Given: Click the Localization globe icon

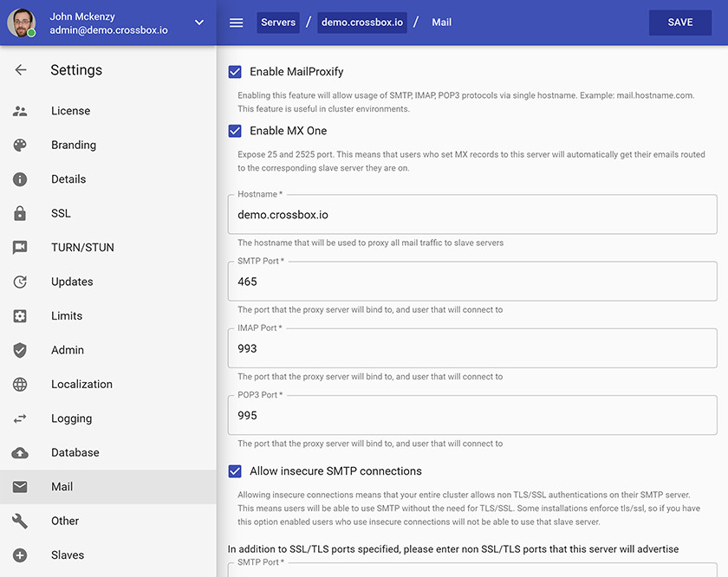Looking at the screenshot, I should [x=20, y=385].
